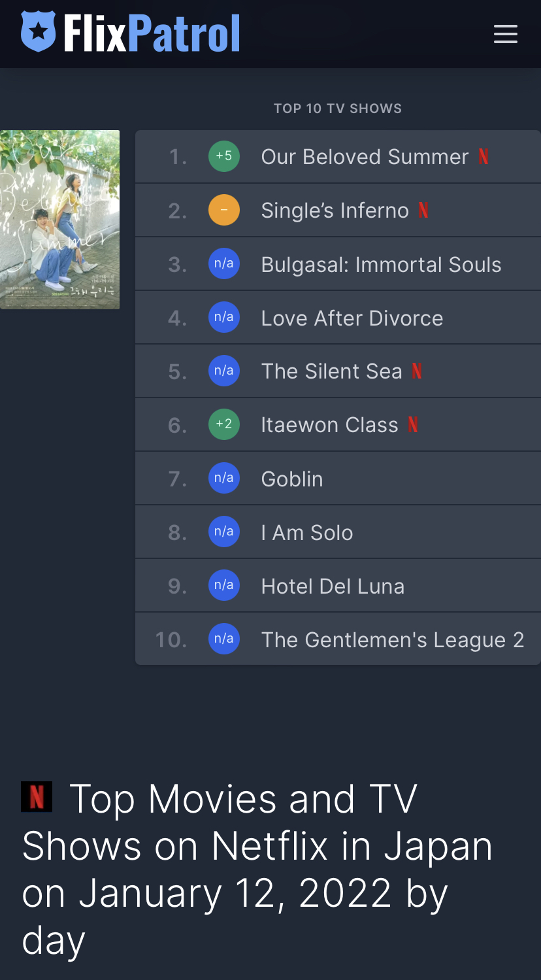This screenshot has width=541, height=980.
Task: Click Netflix logo beside page heading
Action: click(x=37, y=797)
